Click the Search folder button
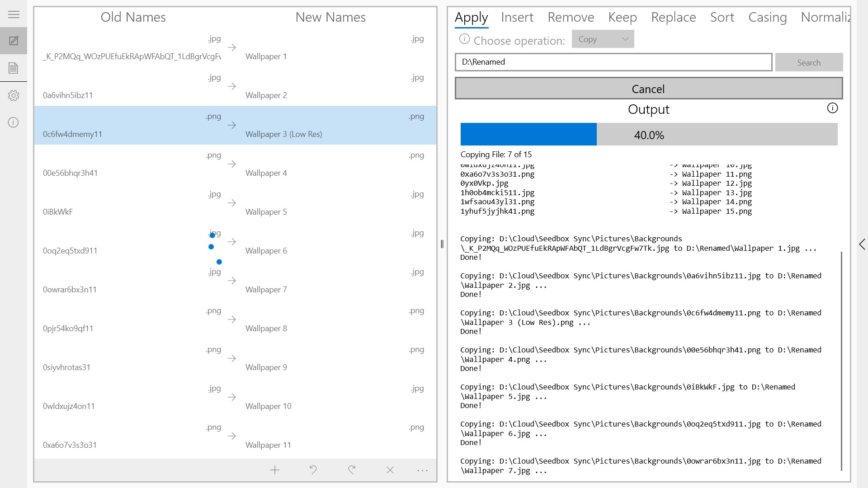This screenshot has width=868, height=488. (x=809, y=62)
